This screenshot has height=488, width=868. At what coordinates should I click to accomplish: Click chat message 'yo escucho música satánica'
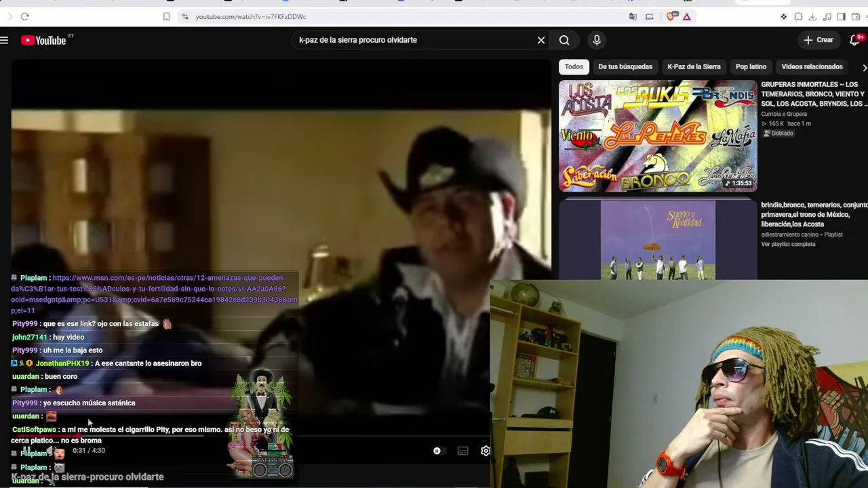[x=89, y=403]
